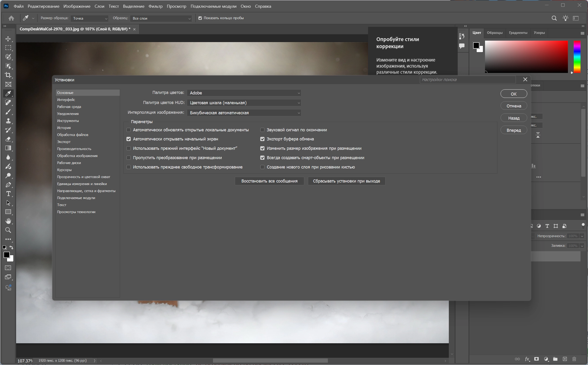The image size is (588, 365).
Task: Open the "Изображение" menu
Action: point(77,6)
